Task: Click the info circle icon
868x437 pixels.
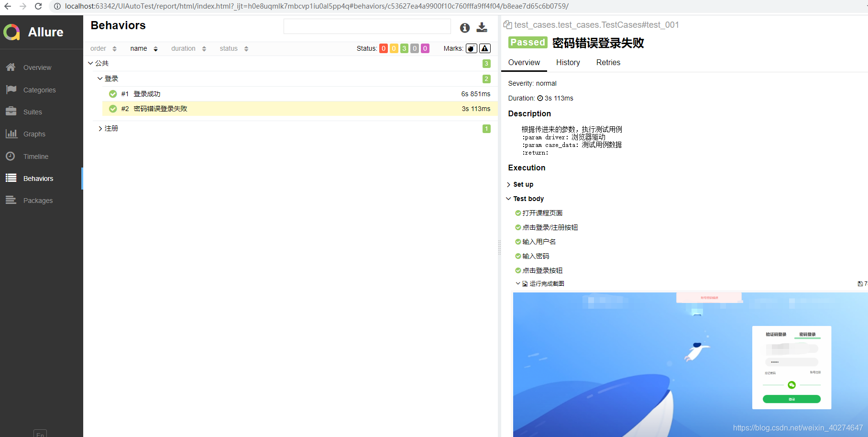Action: pyautogui.click(x=465, y=28)
